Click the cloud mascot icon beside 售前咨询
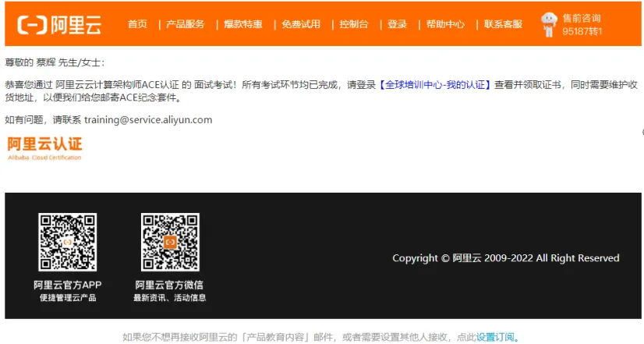 click(549, 25)
